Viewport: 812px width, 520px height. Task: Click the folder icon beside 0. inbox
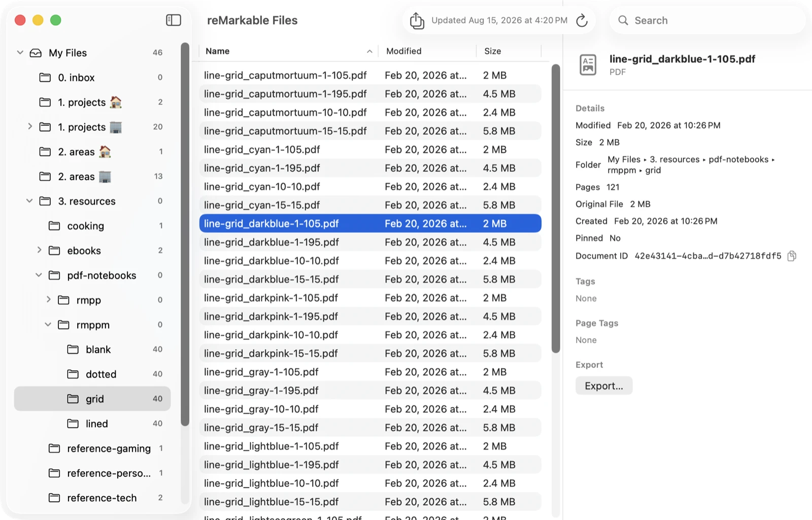[x=45, y=78]
